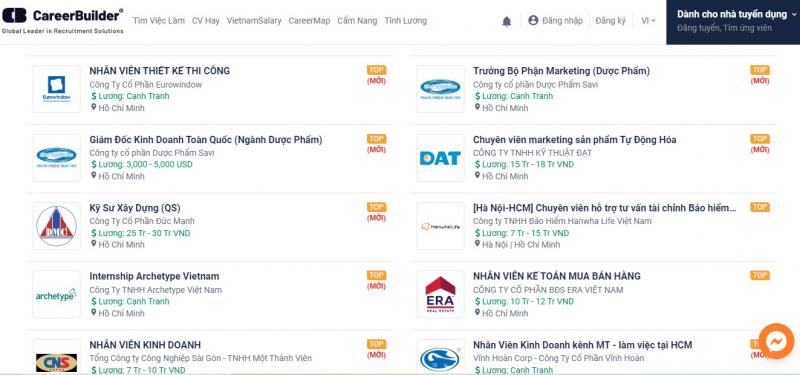Click the ERA Real Estate logo
Screen dimensions: 800x375
tap(440, 294)
